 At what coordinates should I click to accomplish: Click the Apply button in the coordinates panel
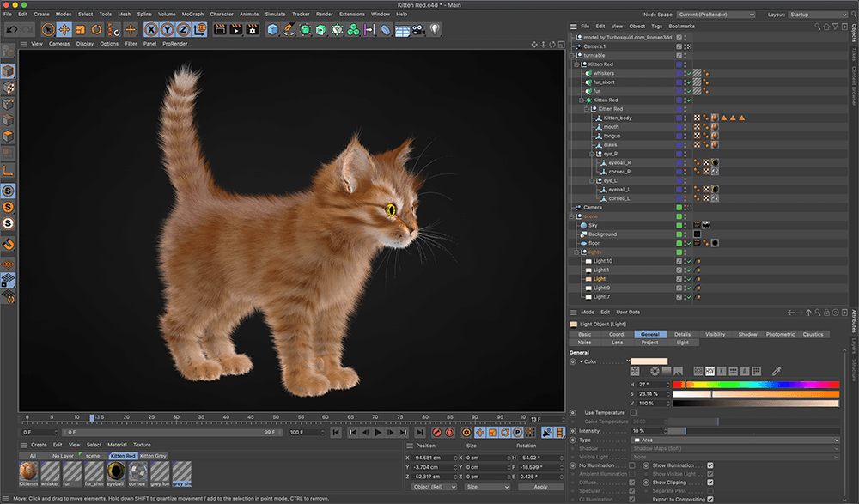click(x=542, y=486)
